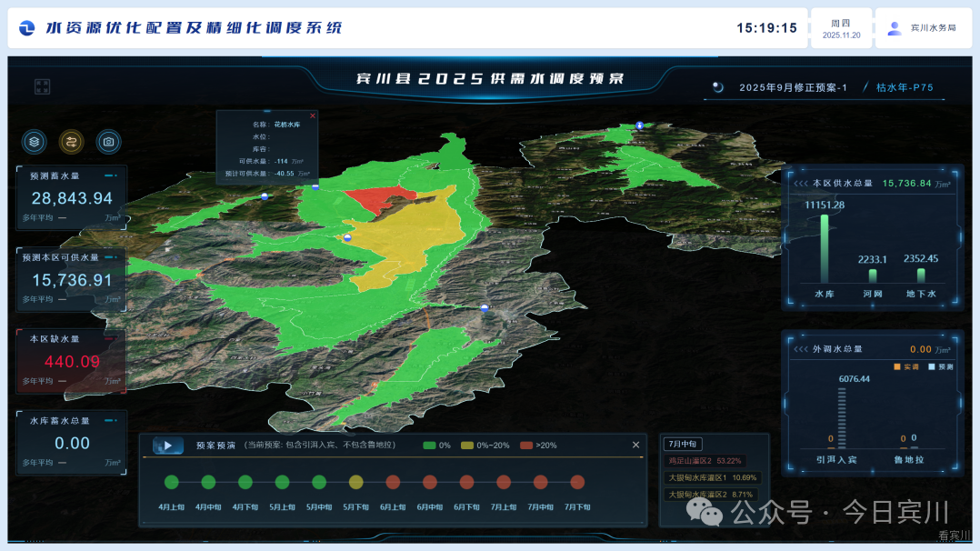Open the 2025年9月修正预案-1 plan selector

(792, 88)
